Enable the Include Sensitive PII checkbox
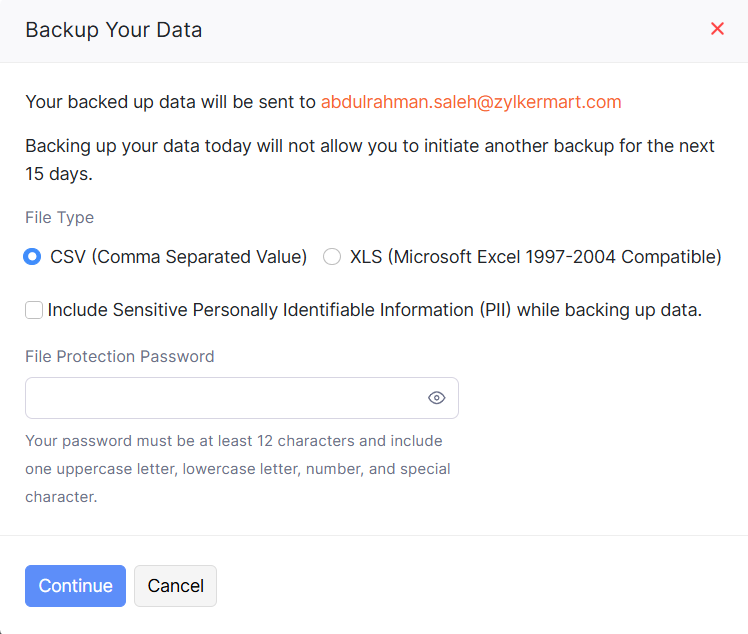 (34, 311)
